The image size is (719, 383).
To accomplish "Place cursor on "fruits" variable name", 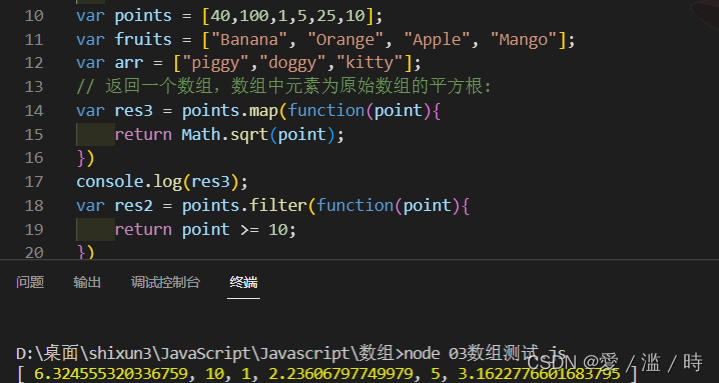I will 143,39.
